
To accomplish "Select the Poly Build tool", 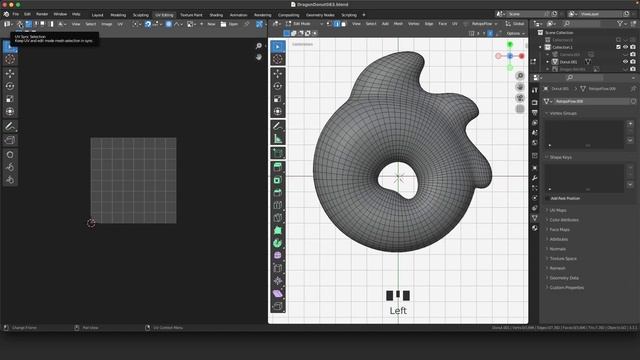I will (278, 230).
